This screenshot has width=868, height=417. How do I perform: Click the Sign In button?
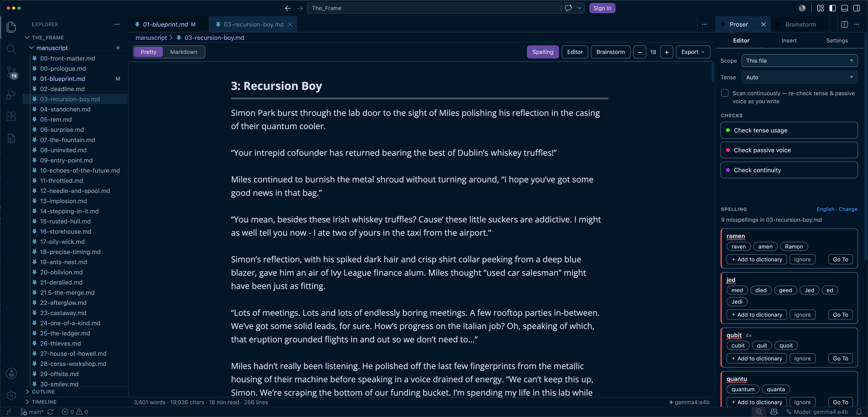602,8
